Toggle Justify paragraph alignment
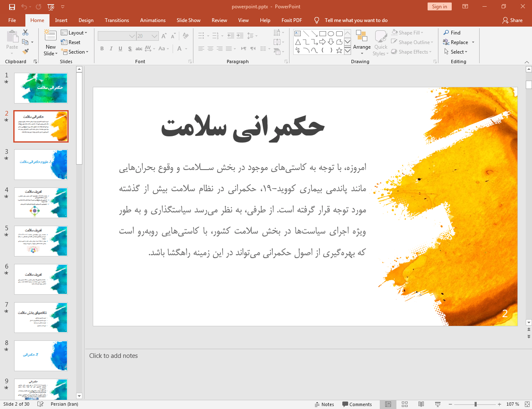 (x=229, y=49)
